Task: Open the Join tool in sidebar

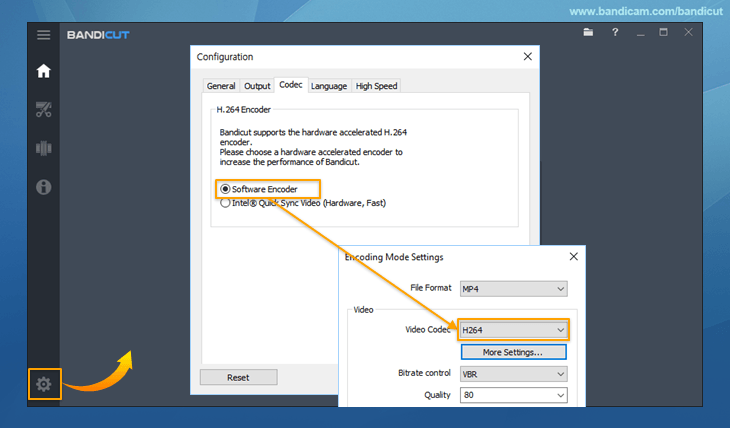Action: click(x=43, y=149)
